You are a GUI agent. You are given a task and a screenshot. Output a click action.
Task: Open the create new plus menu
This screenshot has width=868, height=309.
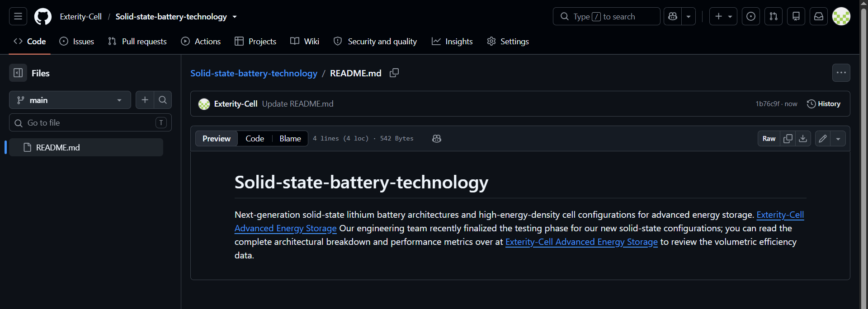723,16
